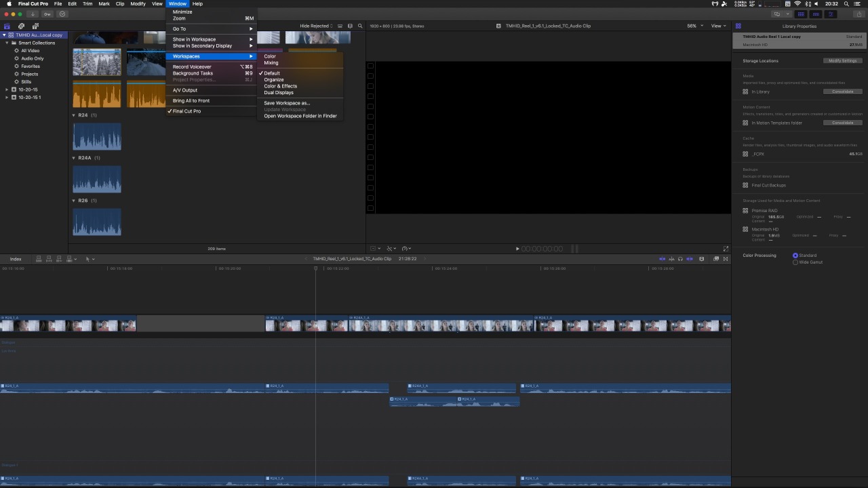Image resolution: width=868 pixels, height=488 pixels.
Task: Show the libraries sidebar icon
Action: 7,26
